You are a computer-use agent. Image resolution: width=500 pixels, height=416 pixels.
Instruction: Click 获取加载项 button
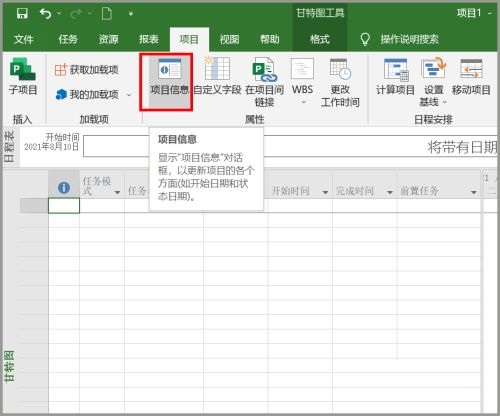tap(86, 70)
